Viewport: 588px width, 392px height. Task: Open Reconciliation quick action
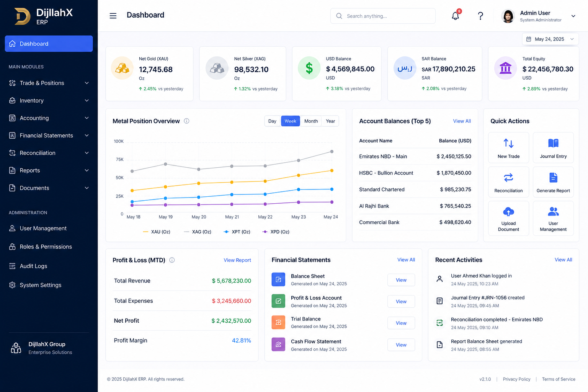point(508,182)
